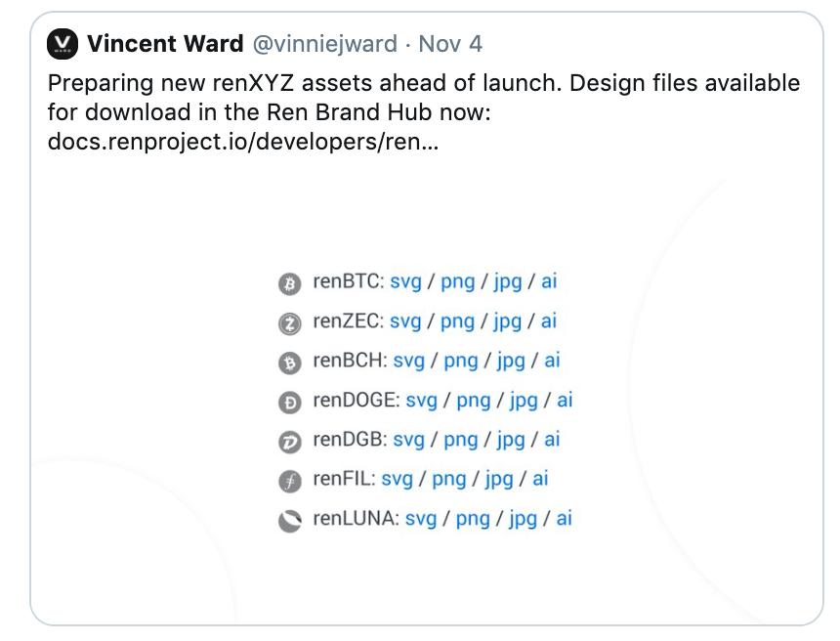Download the renFIL png file
The width and height of the screenshot is (840, 641).
[x=449, y=480]
